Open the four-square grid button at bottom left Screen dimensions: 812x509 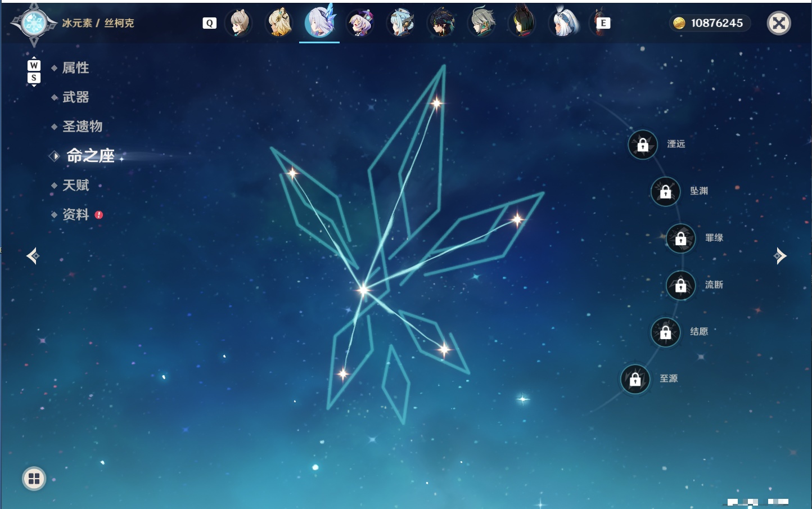(x=34, y=479)
